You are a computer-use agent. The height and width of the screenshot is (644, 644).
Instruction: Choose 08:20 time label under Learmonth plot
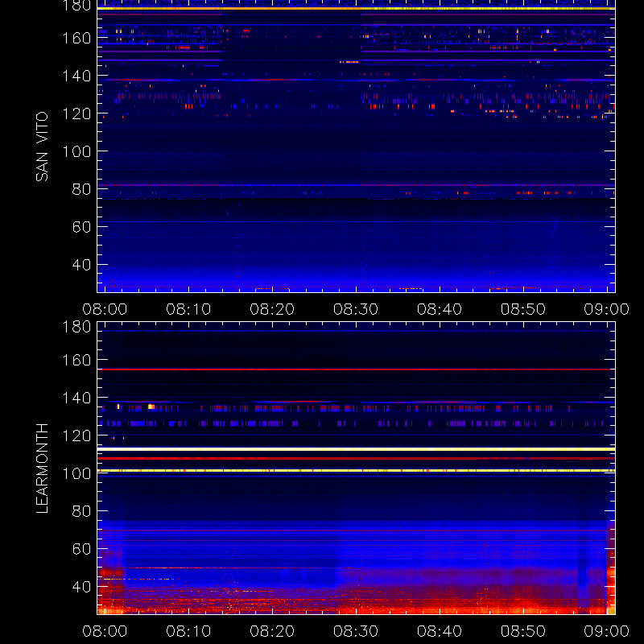pos(272,631)
